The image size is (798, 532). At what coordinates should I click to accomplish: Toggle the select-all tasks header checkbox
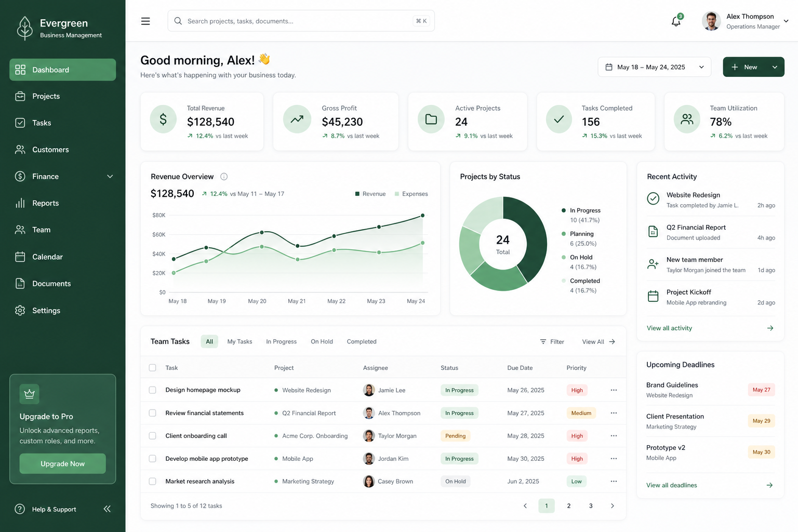pos(152,368)
